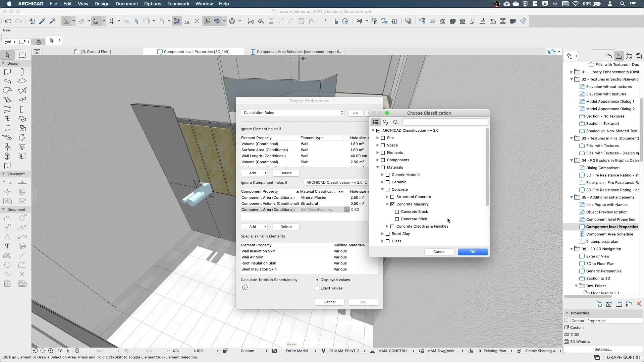Click Cancel in Project Preferences dialog
This screenshot has width=644, height=362.
(329, 302)
